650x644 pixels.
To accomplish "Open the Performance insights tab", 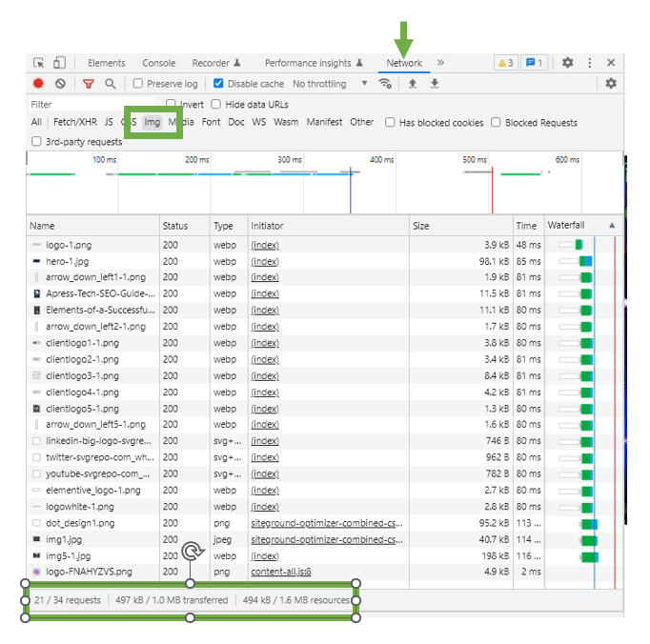I will click(x=314, y=63).
